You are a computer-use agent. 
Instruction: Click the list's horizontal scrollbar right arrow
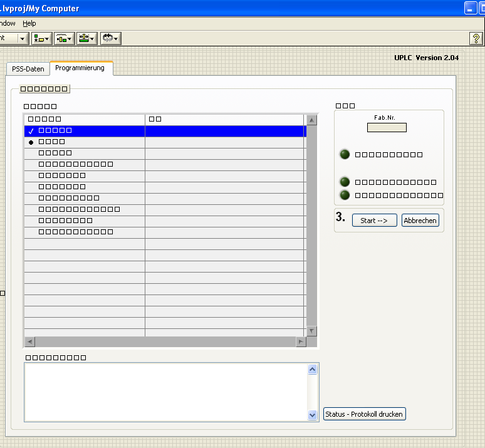[301, 342]
